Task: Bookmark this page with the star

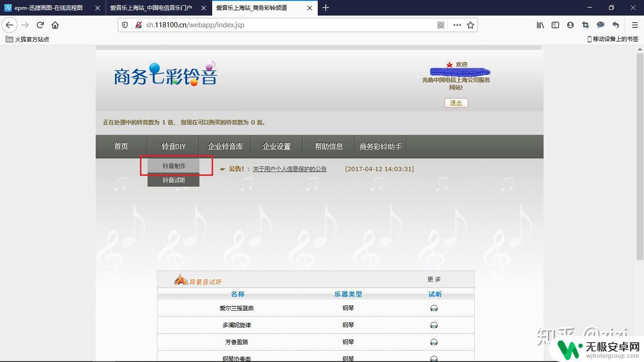Action: 470,25
